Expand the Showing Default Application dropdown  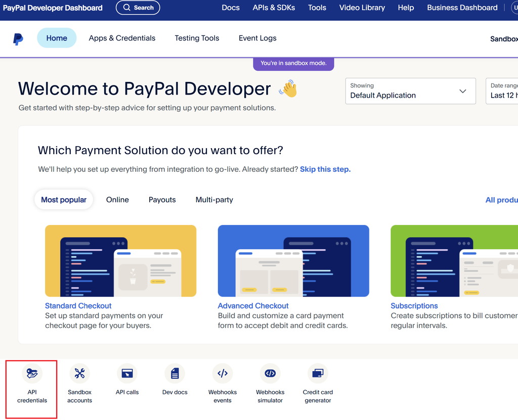click(x=410, y=91)
